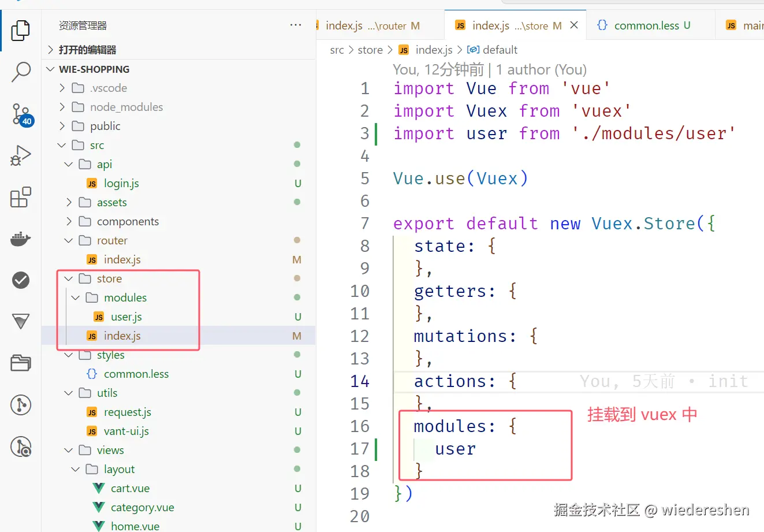764x532 pixels.
Task: Collapse the utils folder
Action: (x=69, y=393)
